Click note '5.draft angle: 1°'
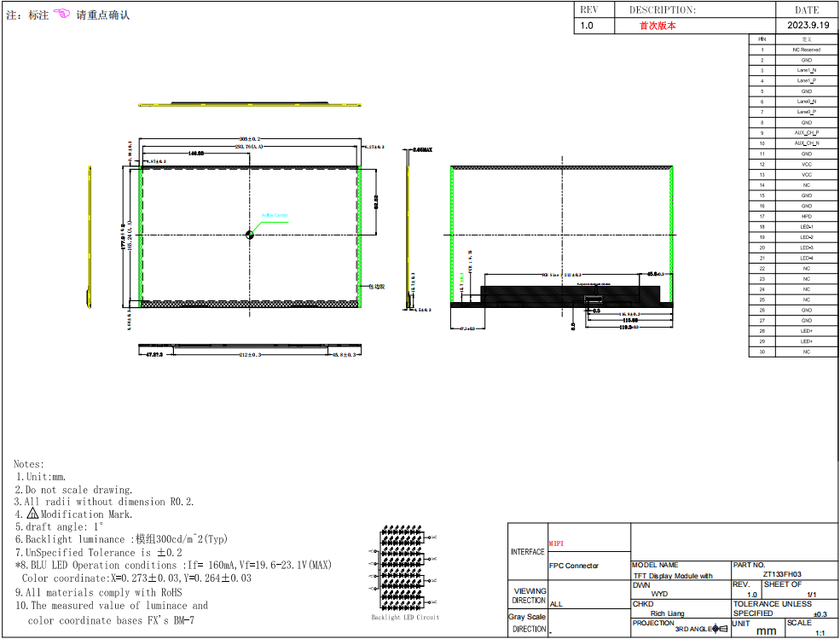The width and height of the screenshot is (840, 639). pyautogui.click(x=59, y=527)
